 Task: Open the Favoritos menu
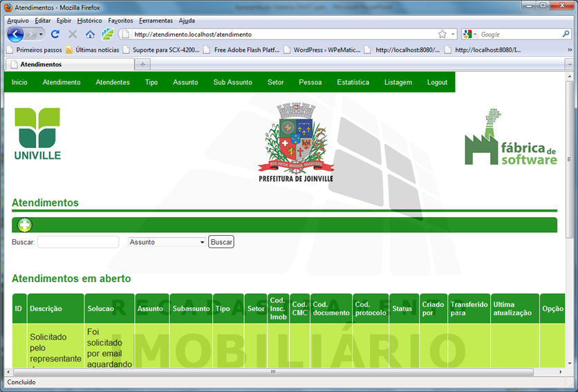[x=120, y=21]
